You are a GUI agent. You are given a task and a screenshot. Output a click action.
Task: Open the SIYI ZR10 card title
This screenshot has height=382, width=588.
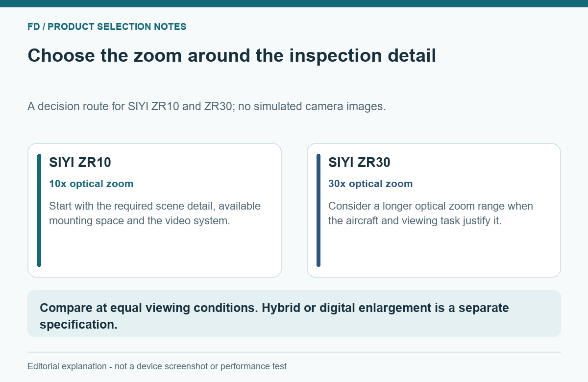coord(80,163)
